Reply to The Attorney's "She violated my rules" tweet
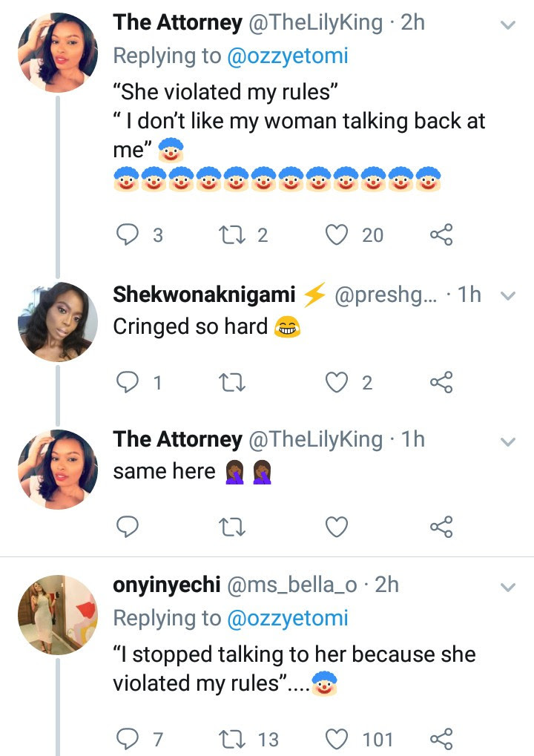The width and height of the screenshot is (534, 756). click(129, 235)
